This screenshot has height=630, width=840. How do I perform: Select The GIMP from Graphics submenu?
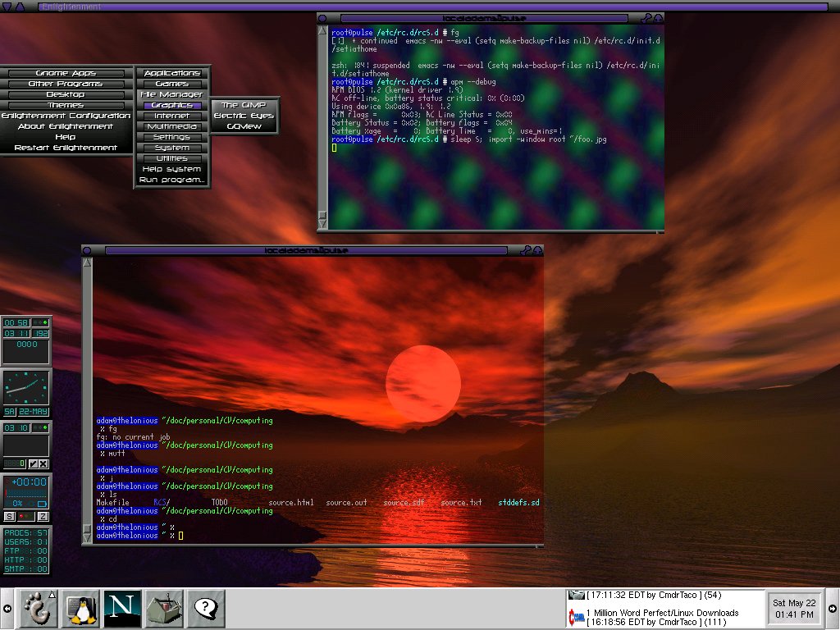[244, 105]
